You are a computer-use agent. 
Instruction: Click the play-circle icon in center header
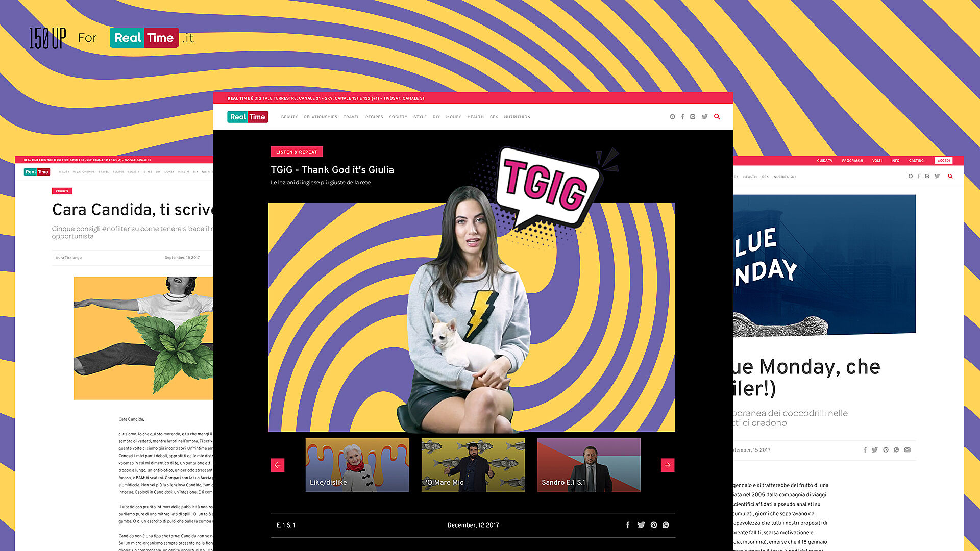coord(672,117)
